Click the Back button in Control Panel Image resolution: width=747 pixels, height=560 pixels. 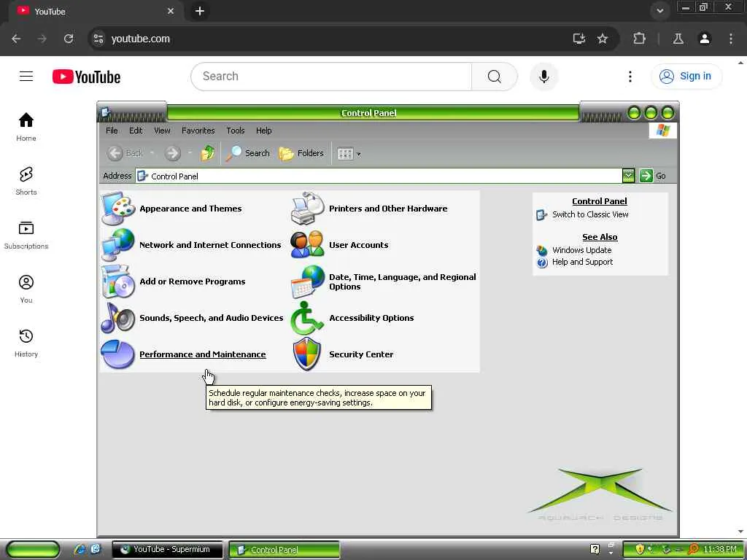click(125, 153)
